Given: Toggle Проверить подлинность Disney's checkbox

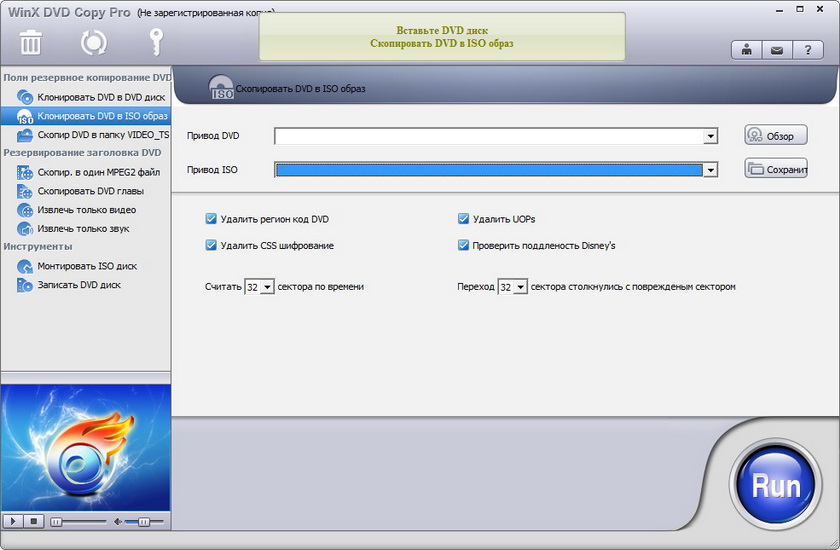Looking at the screenshot, I should tap(463, 245).
